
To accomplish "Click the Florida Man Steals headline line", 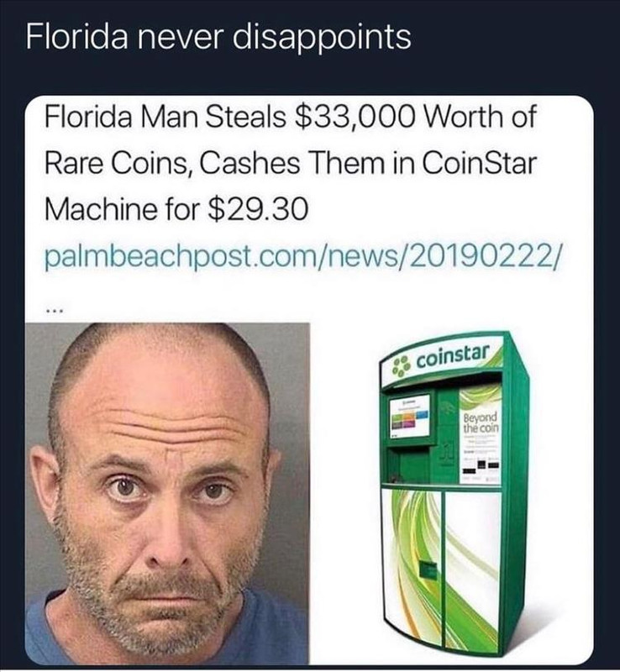I will 291,117.
